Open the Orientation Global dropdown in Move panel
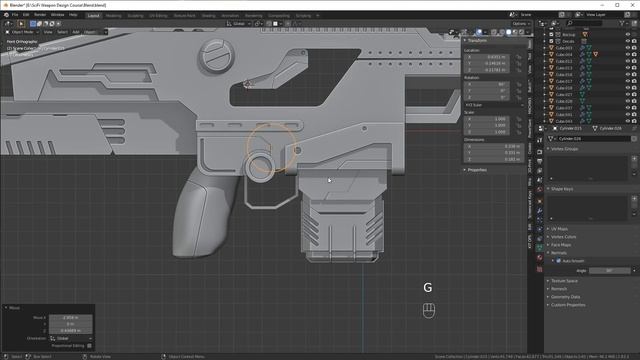This screenshot has height=360, width=640. pos(71,338)
